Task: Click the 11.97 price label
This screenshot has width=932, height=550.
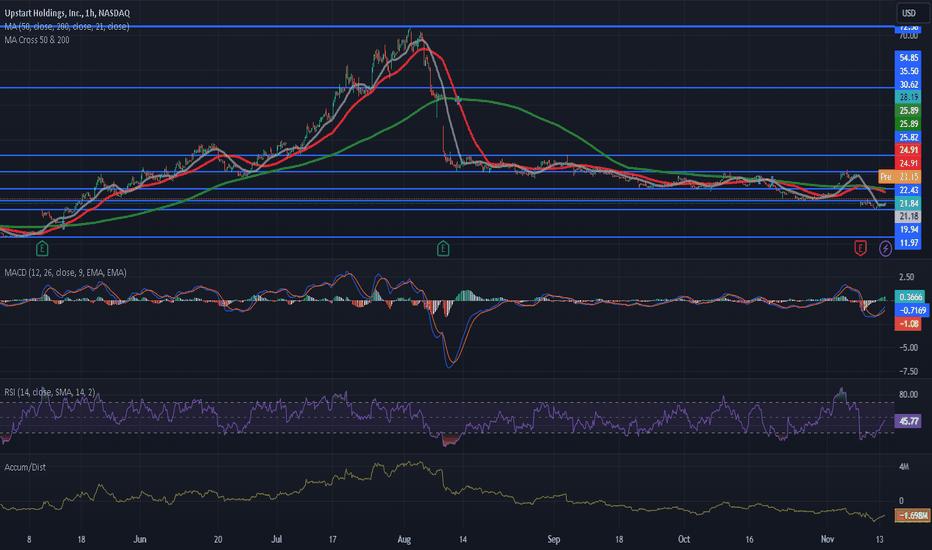Action: point(908,243)
